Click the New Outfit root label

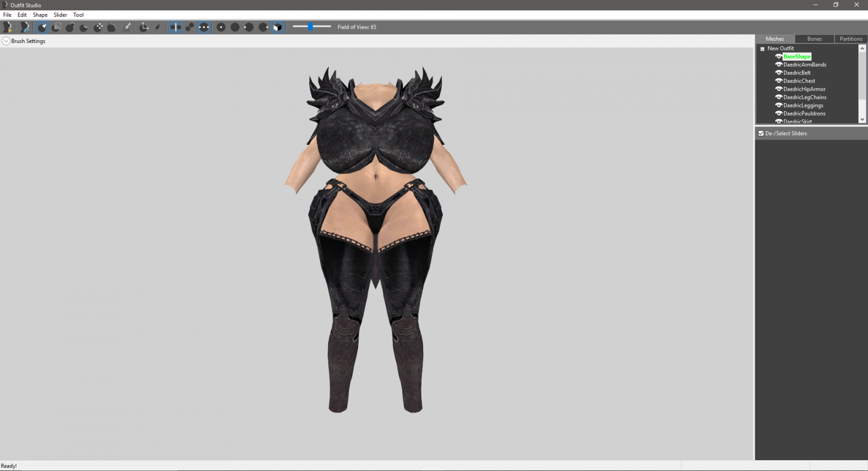pos(781,48)
